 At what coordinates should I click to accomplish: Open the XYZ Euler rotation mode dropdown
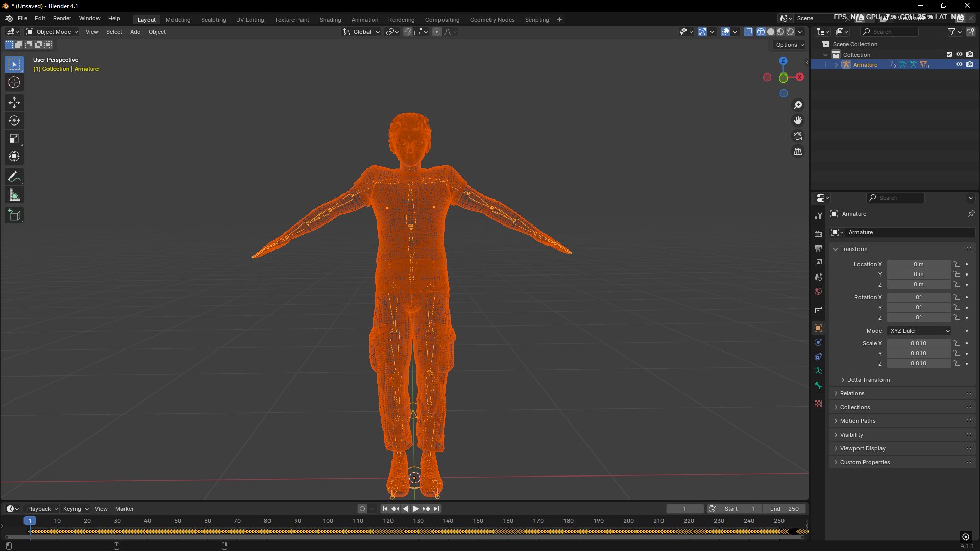click(919, 331)
